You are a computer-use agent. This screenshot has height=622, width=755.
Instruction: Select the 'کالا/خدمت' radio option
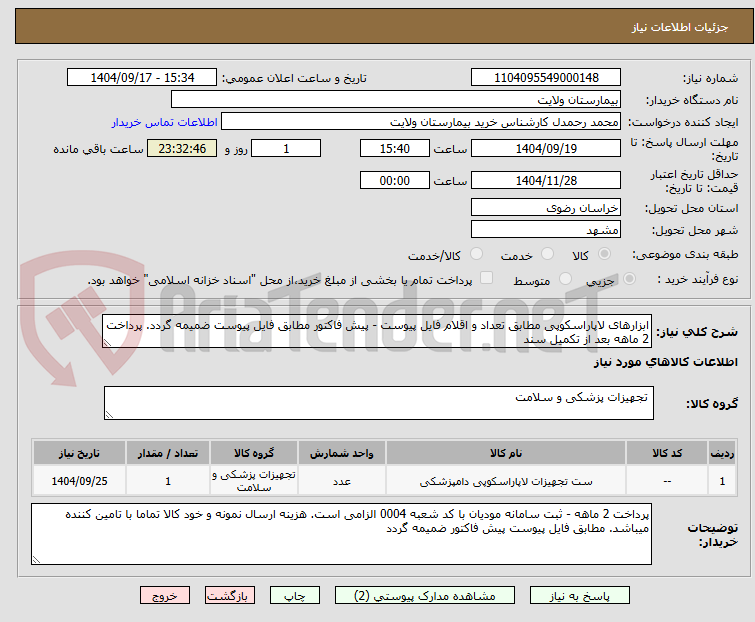[476, 254]
